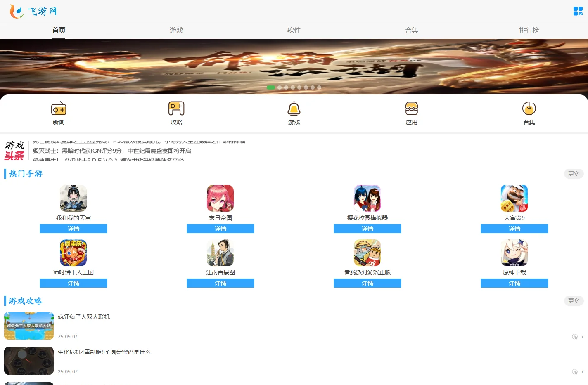This screenshot has height=385, width=588.
Task: Click the 樱花校园模拟器 game name
Action: click(367, 218)
